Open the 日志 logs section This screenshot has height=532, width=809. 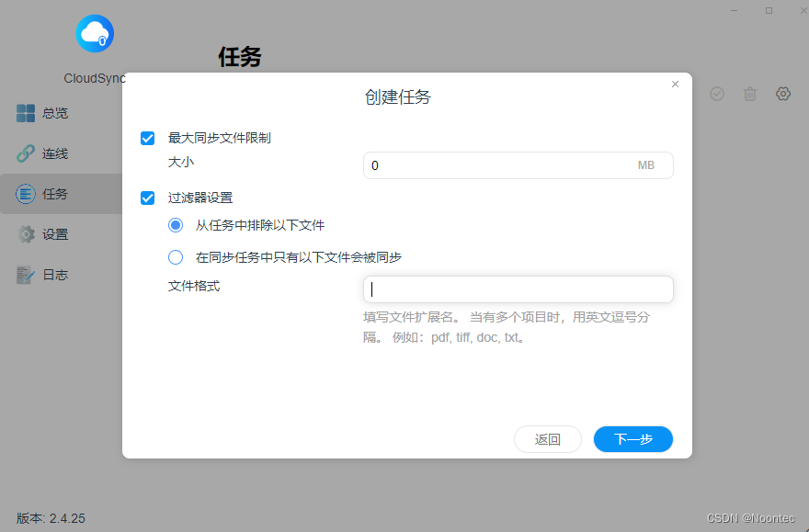(42, 275)
